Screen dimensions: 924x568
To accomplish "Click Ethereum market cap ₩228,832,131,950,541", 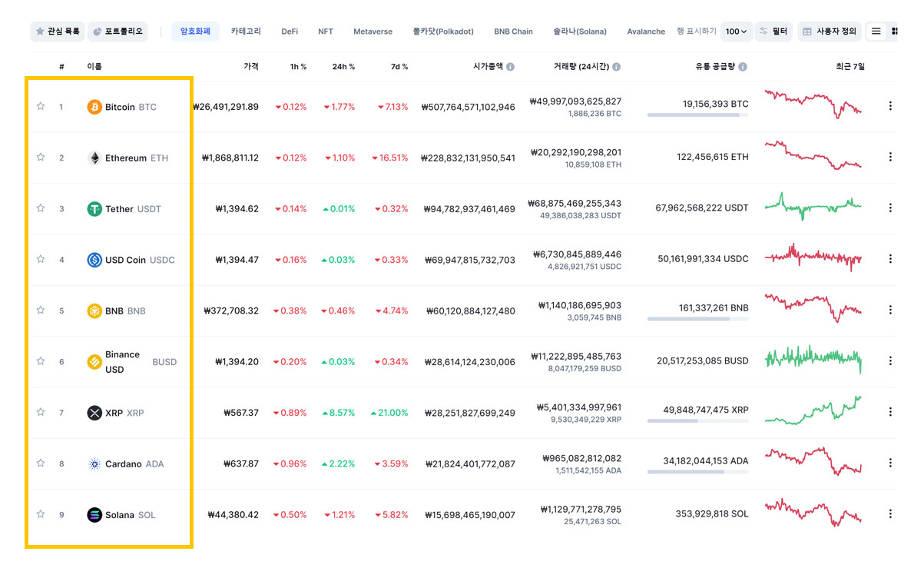I will coord(468,158).
